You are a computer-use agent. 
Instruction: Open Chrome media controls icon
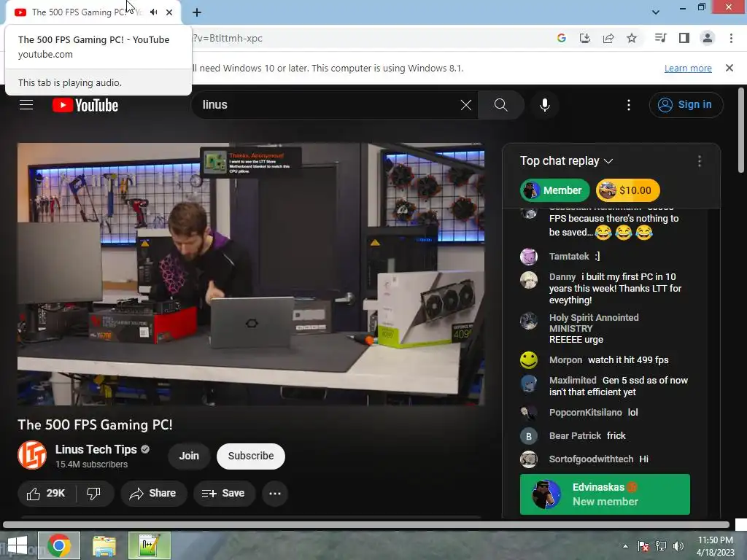[660, 38]
